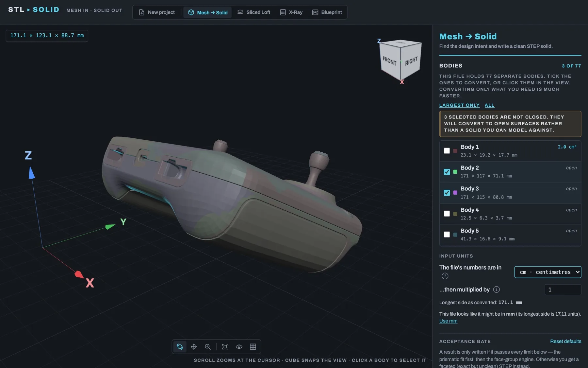
Task: Click Body 2 green color swatch
Action: click(455, 172)
